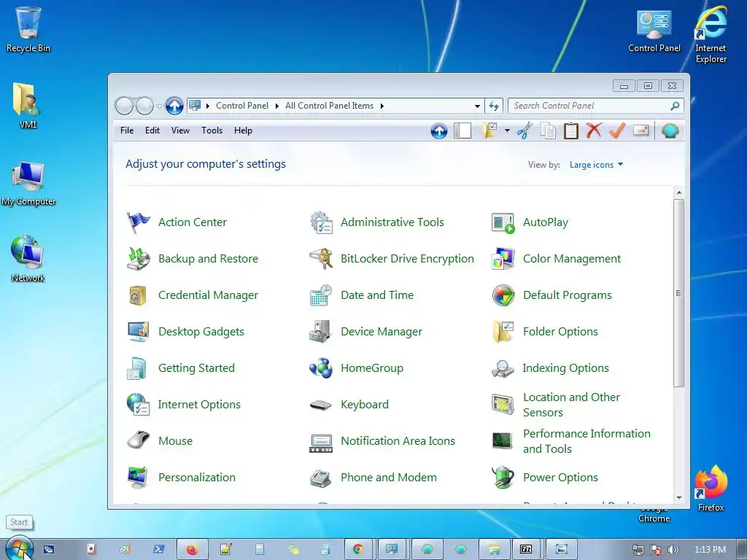
Task: Expand the breadcrumb arrow before Control Panel
Action: coord(208,106)
